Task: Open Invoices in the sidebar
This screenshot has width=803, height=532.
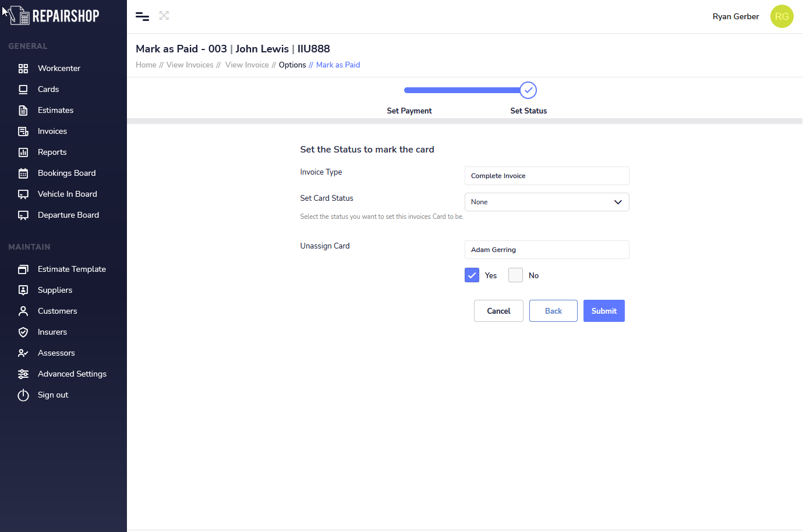Action: click(52, 132)
